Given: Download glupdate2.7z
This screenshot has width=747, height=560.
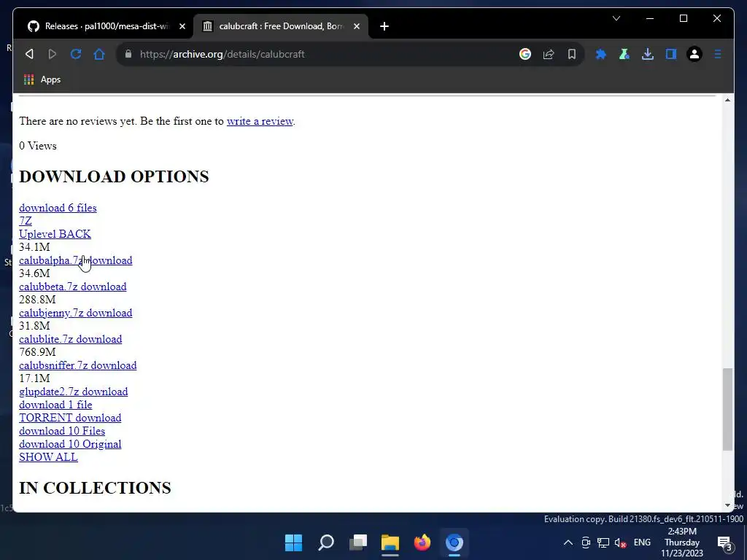Looking at the screenshot, I should click(74, 392).
